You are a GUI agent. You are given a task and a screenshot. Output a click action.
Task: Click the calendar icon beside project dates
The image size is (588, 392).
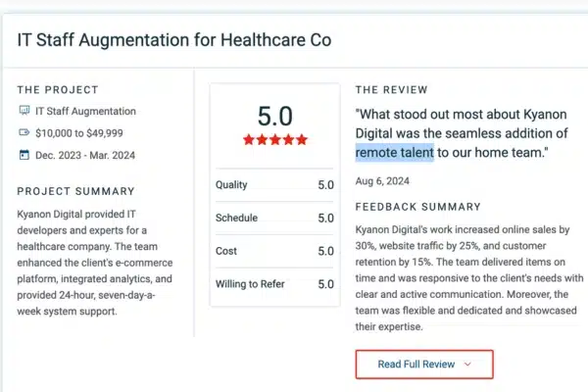click(x=24, y=155)
